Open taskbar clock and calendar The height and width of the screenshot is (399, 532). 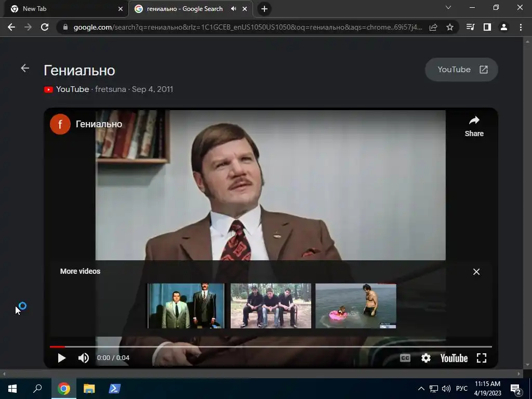tap(487, 389)
